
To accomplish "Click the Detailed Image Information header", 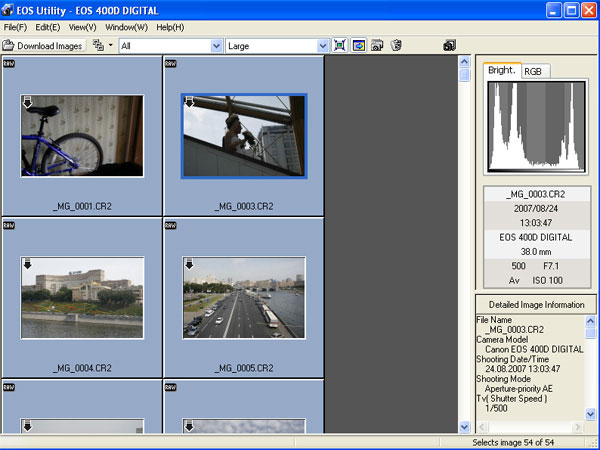I will pyautogui.click(x=536, y=305).
